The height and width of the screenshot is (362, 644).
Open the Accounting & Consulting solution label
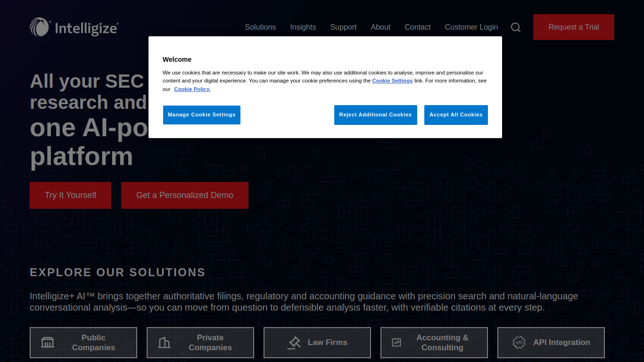(442, 343)
